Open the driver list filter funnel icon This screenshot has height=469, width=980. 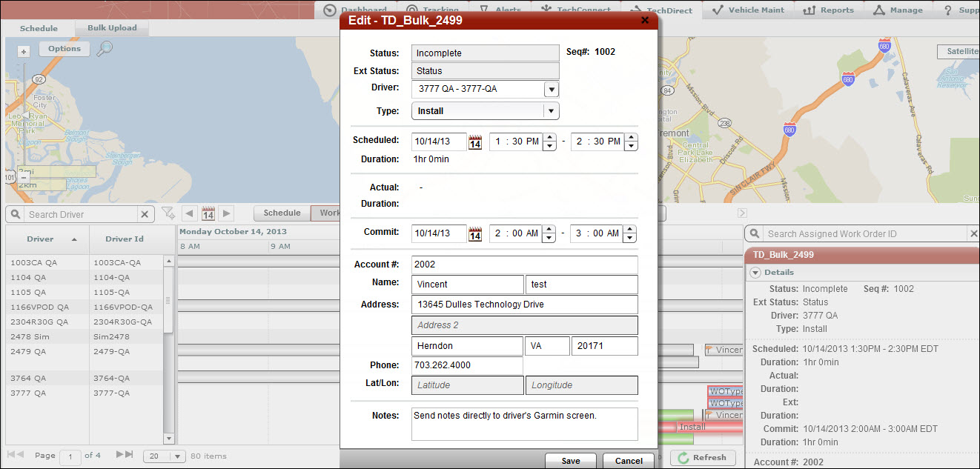tap(168, 213)
